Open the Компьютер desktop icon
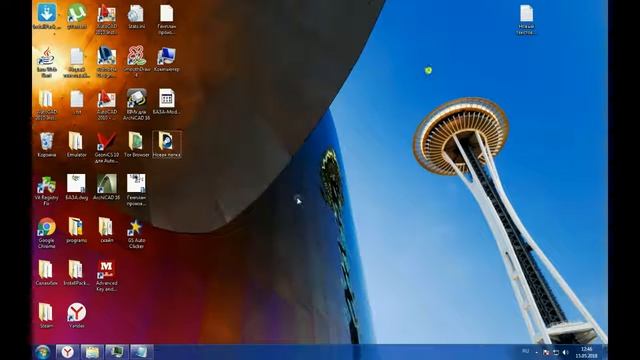Screen dimensions: 640x360 [x=167, y=60]
